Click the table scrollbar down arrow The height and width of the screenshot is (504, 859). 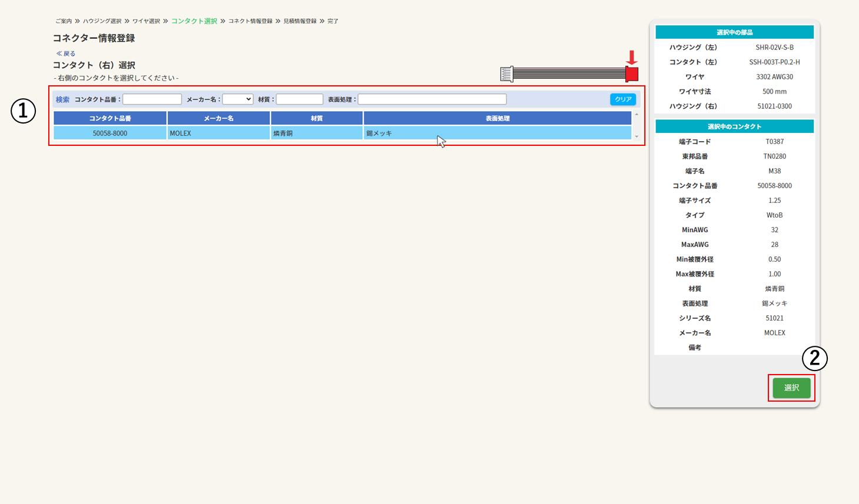tap(637, 136)
